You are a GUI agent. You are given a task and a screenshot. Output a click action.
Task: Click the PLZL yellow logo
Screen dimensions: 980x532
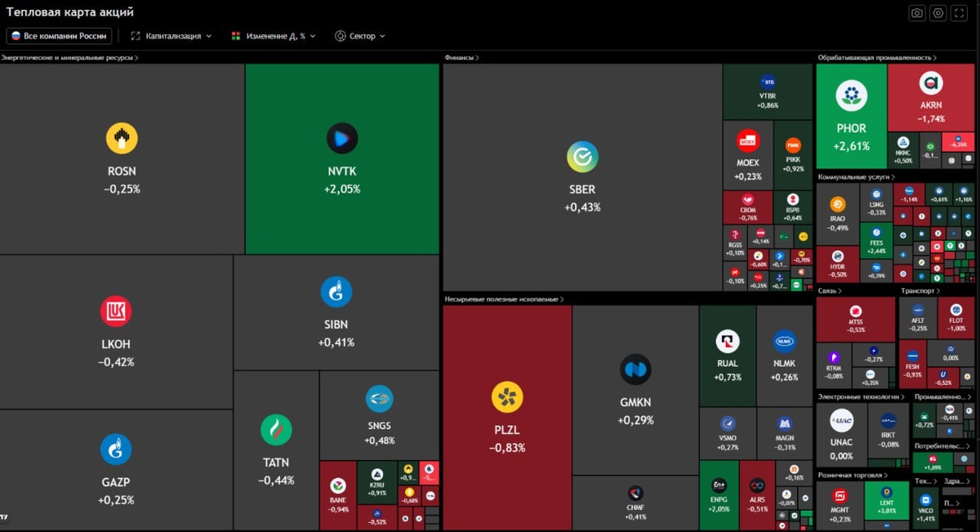[x=507, y=398]
